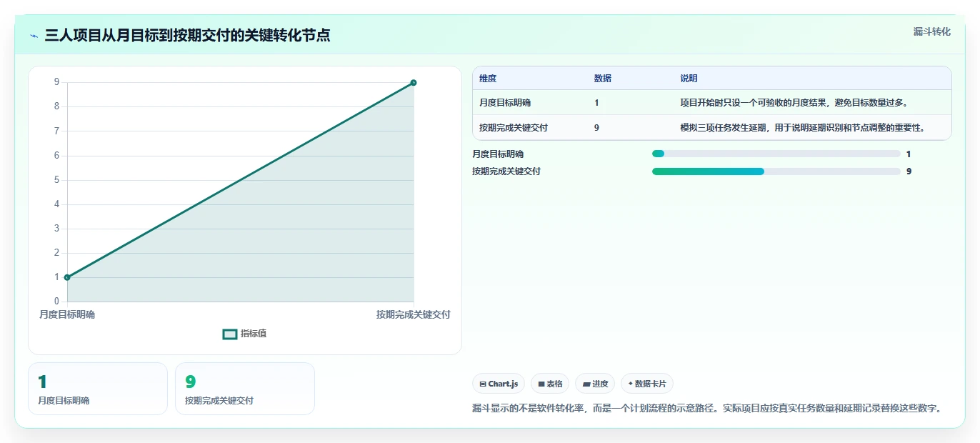This screenshot has height=443, width=980.
Task: Click the 月度目标明确 progress bar
Action: 776,154
